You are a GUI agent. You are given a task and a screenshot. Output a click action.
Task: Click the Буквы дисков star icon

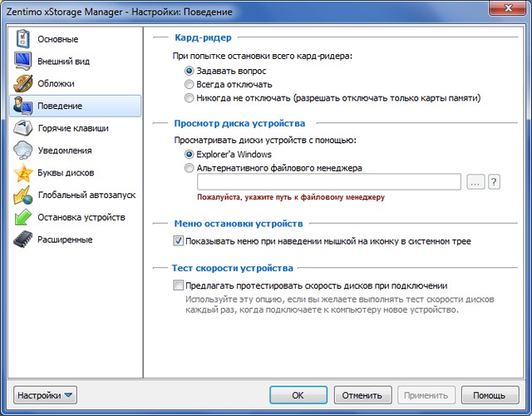coord(22,172)
